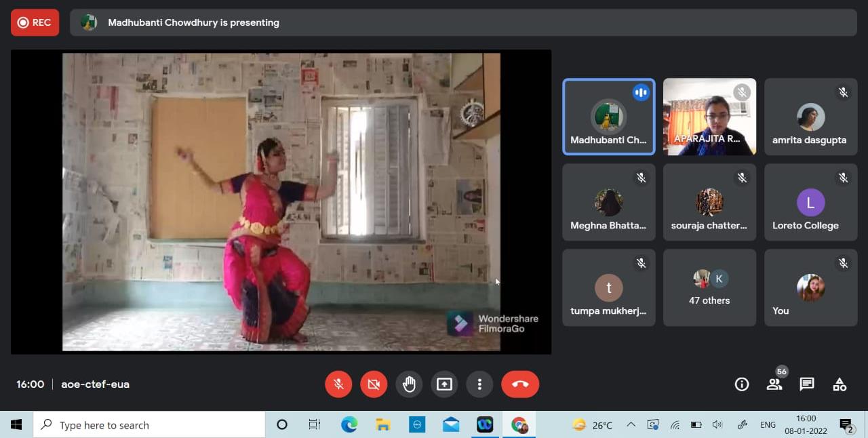Click the 47 others participant tile
The height and width of the screenshot is (438, 868).
tap(709, 287)
